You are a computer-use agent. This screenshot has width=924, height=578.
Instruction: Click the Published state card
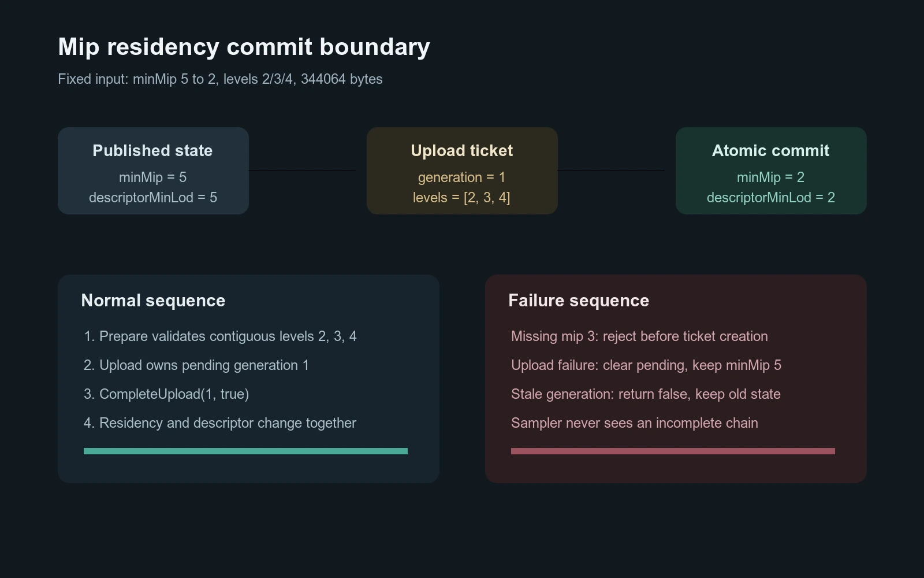(153, 171)
